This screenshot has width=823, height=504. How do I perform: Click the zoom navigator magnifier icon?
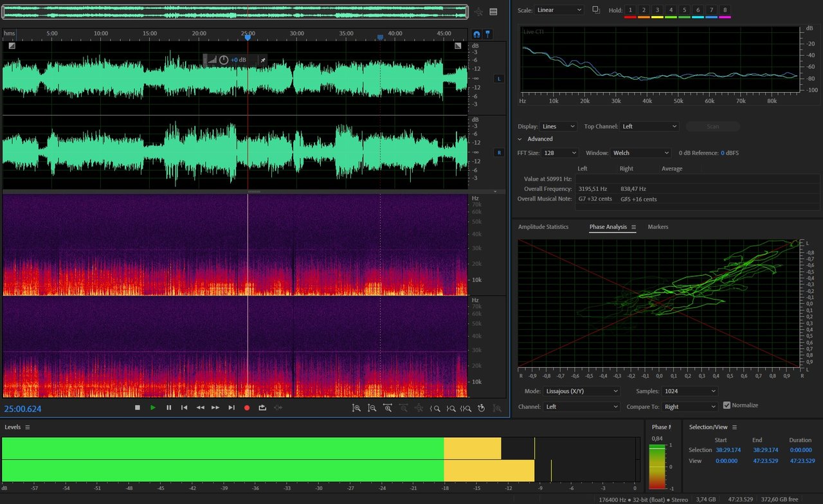[478, 12]
